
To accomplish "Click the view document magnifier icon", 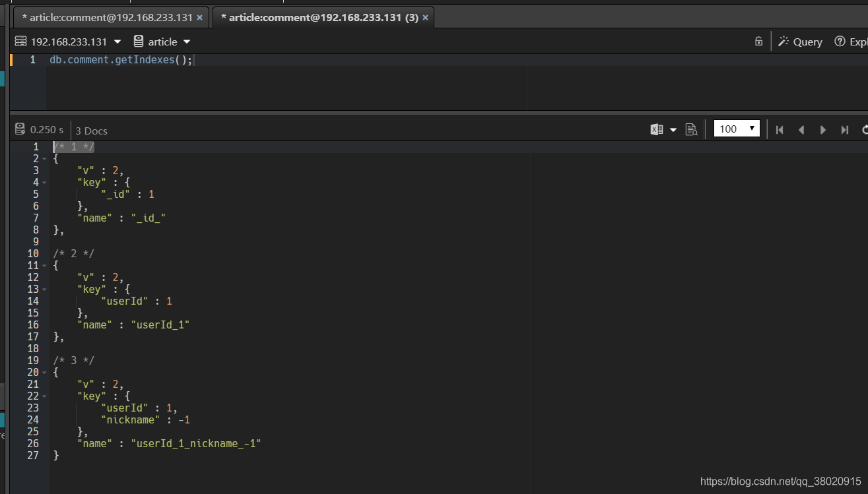I will [692, 129].
